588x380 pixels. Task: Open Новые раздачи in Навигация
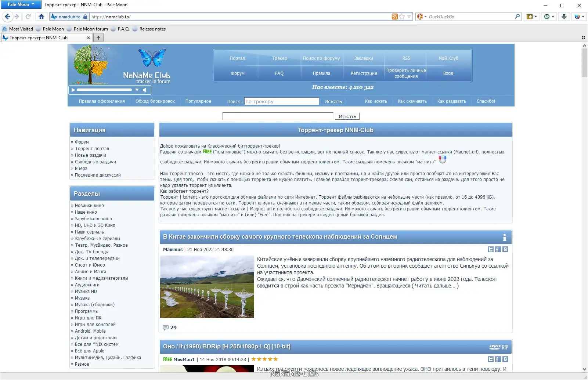click(90, 155)
